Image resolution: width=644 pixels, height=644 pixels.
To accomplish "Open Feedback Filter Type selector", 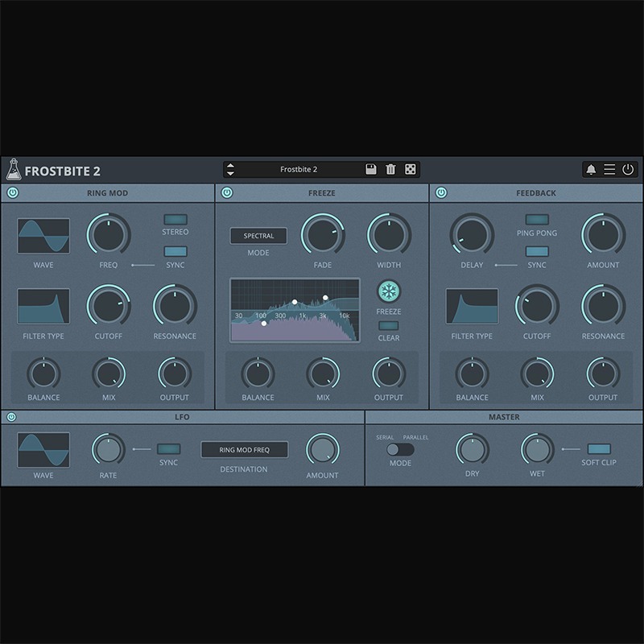I will pyautogui.click(x=472, y=307).
